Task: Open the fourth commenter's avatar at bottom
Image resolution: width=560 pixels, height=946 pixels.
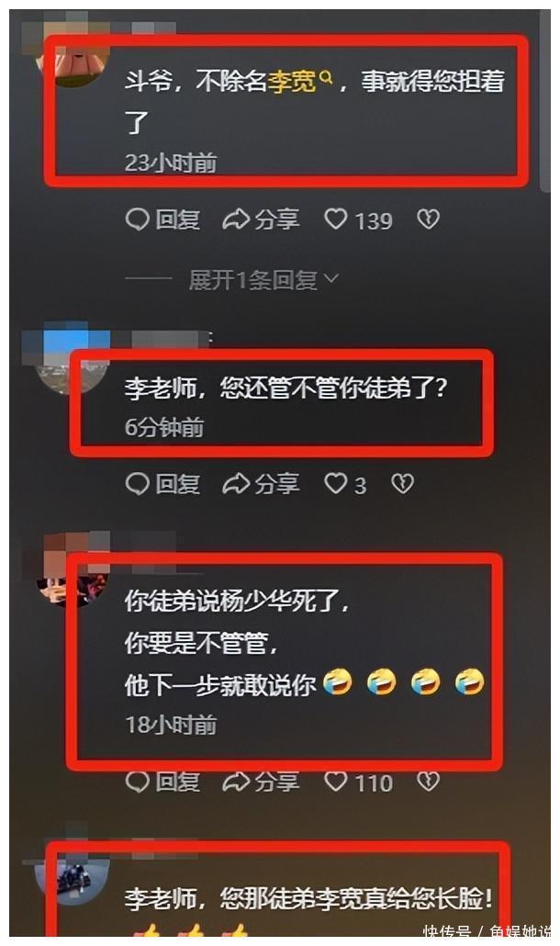Action: coord(73,873)
